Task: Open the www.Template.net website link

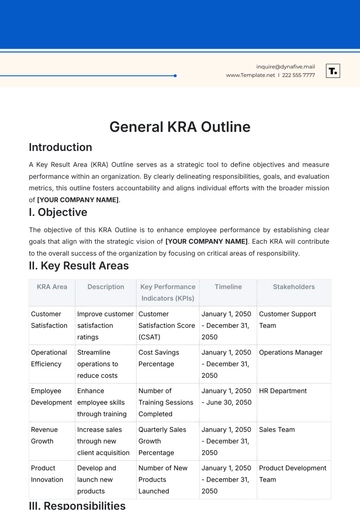Action: 250,75
